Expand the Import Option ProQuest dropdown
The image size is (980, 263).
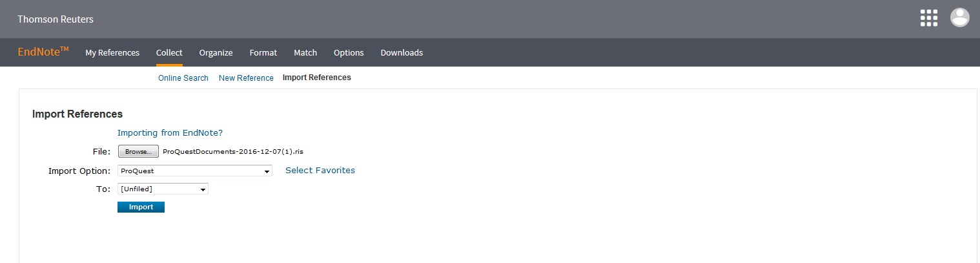[195, 171]
